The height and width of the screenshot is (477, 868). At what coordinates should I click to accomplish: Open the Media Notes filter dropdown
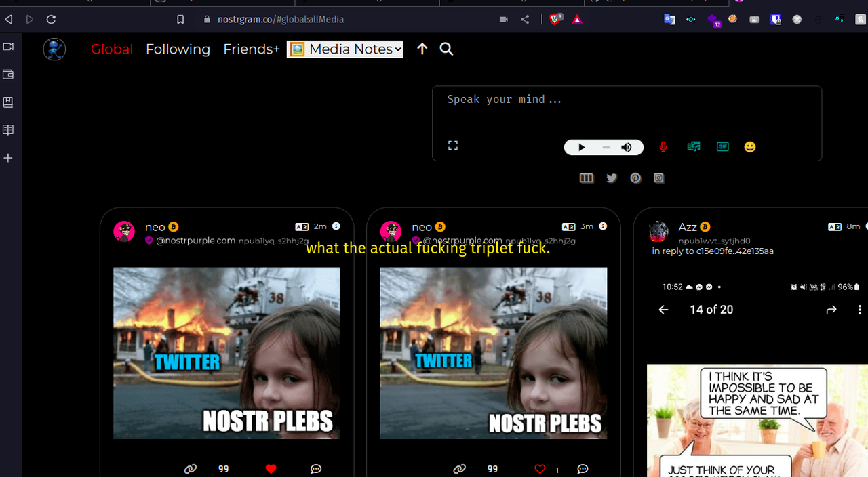345,49
